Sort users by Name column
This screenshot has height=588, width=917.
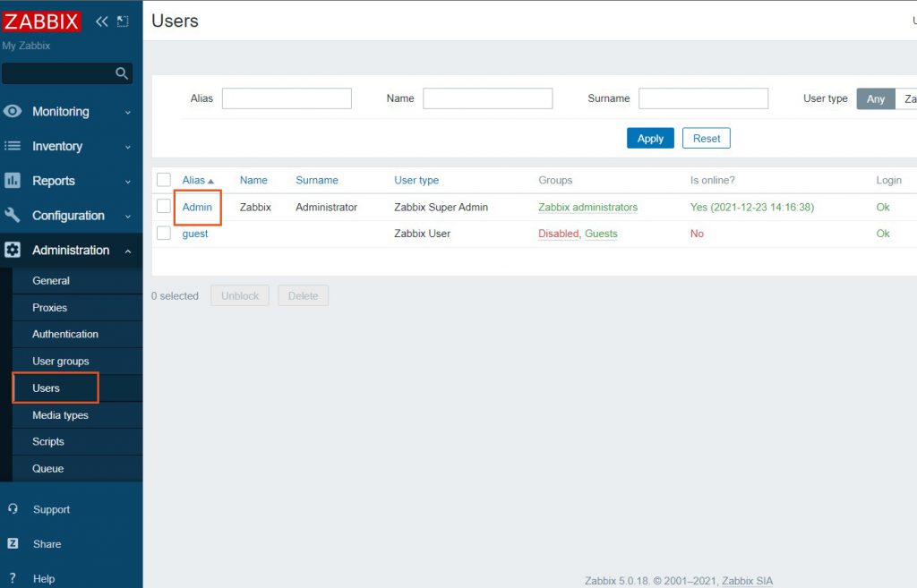coord(253,180)
